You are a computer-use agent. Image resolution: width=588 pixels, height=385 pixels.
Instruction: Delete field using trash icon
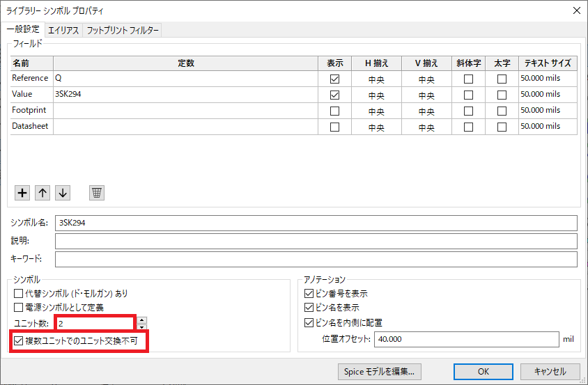pyautogui.click(x=97, y=193)
